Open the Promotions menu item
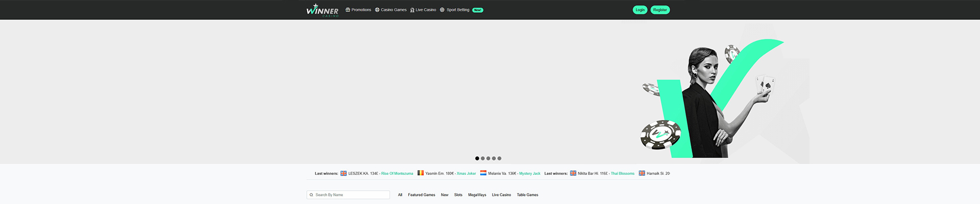Image resolution: width=980 pixels, height=204 pixels. coord(361,10)
